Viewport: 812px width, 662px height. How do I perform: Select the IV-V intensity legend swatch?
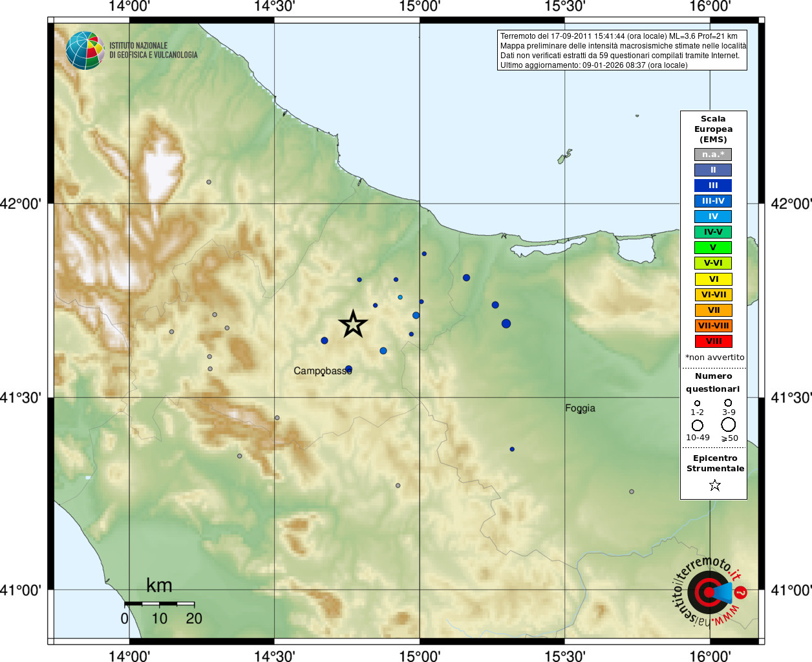click(713, 232)
